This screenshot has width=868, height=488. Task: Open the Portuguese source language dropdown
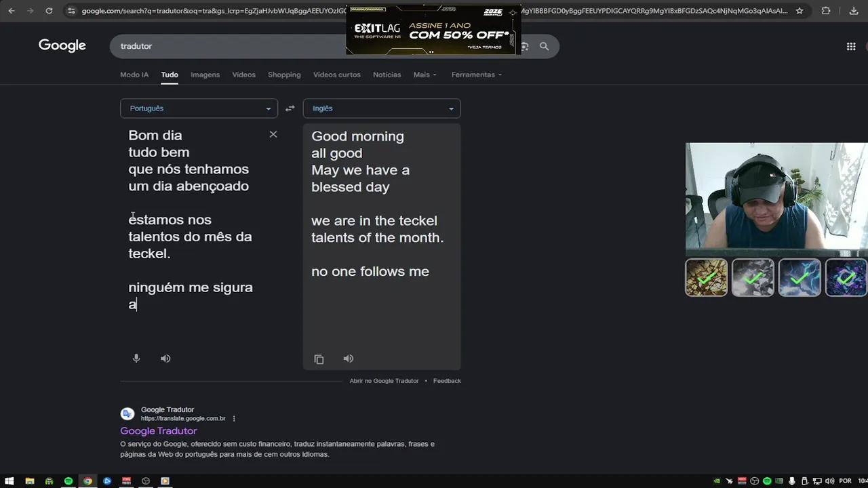(x=199, y=108)
